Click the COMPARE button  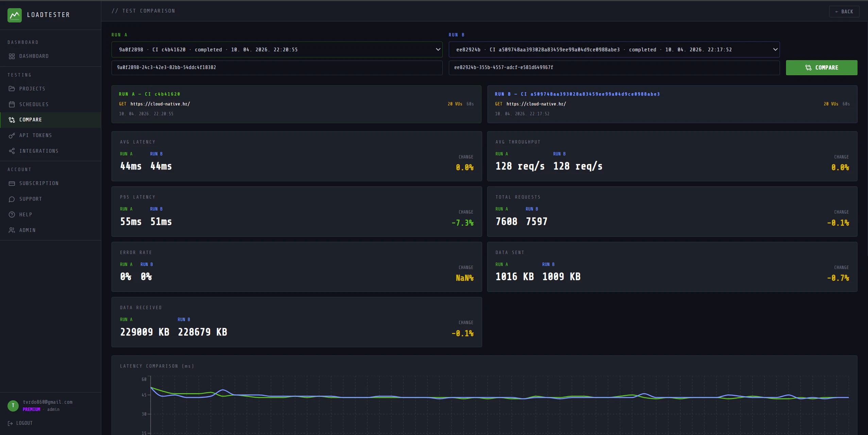[x=821, y=68]
